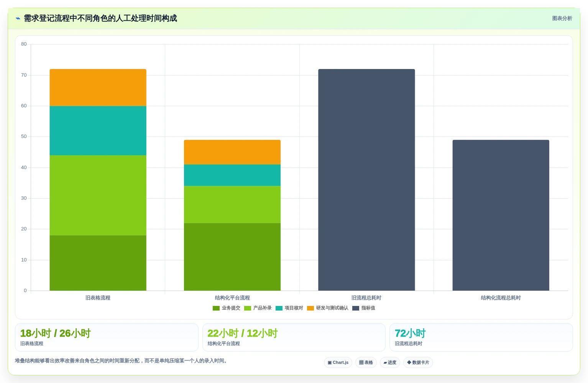Click the 旧流程总耗时 slate bar
The width and height of the screenshot is (588, 383).
[366, 180]
